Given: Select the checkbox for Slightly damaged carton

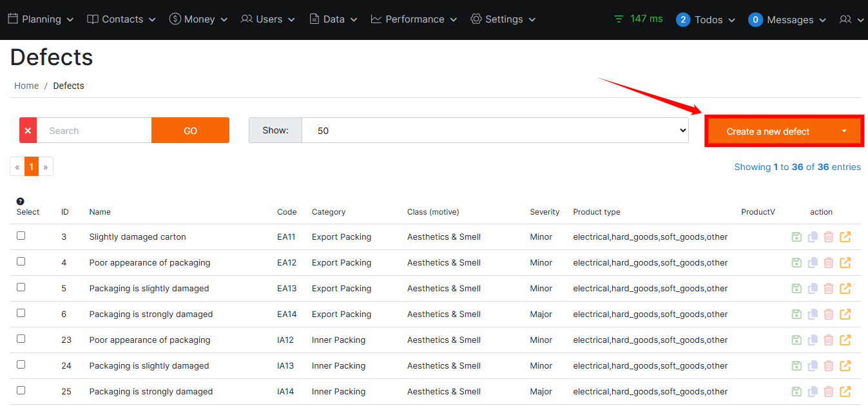Looking at the screenshot, I should [x=21, y=236].
